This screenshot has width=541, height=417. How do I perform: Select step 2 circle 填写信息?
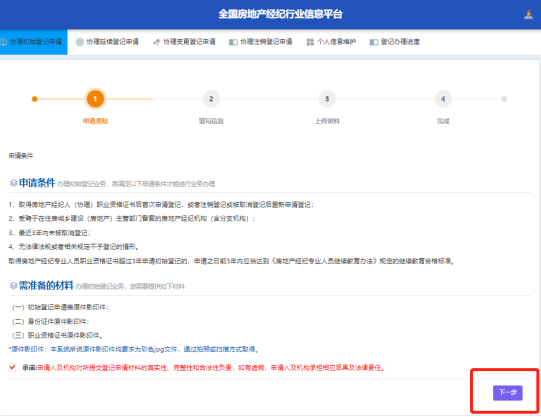pos(211,99)
